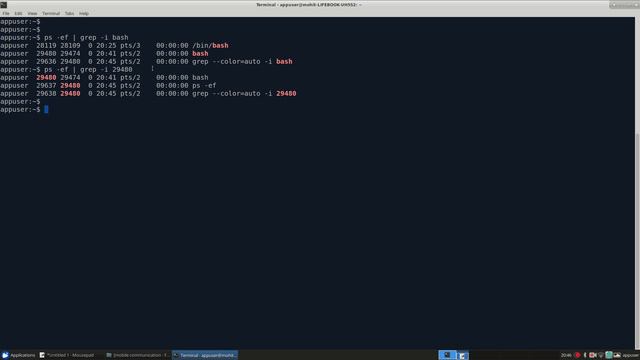Select the first workspace in the switcher

[x=447, y=355]
